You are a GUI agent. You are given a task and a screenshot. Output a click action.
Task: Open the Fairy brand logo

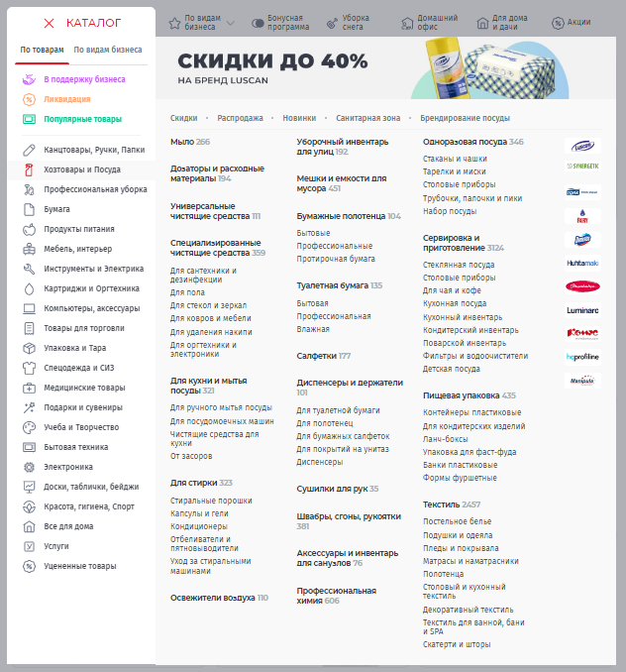582,216
